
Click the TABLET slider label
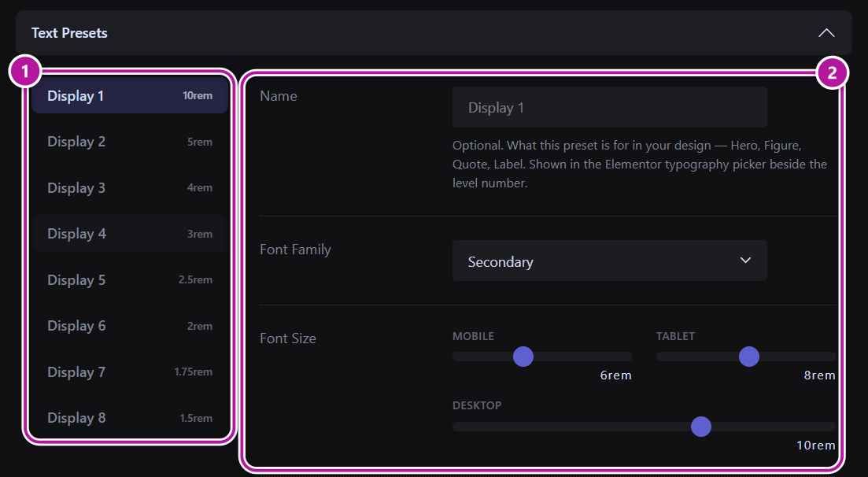coord(675,336)
